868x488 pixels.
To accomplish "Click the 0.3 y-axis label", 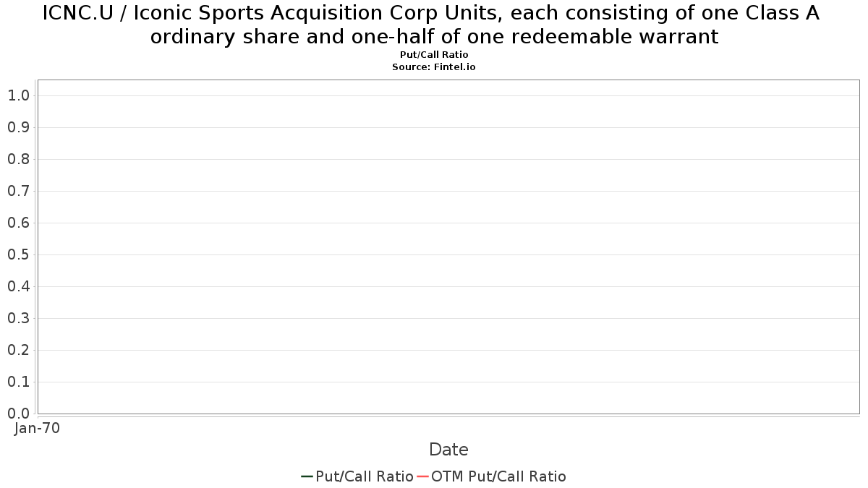I will point(18,318).
